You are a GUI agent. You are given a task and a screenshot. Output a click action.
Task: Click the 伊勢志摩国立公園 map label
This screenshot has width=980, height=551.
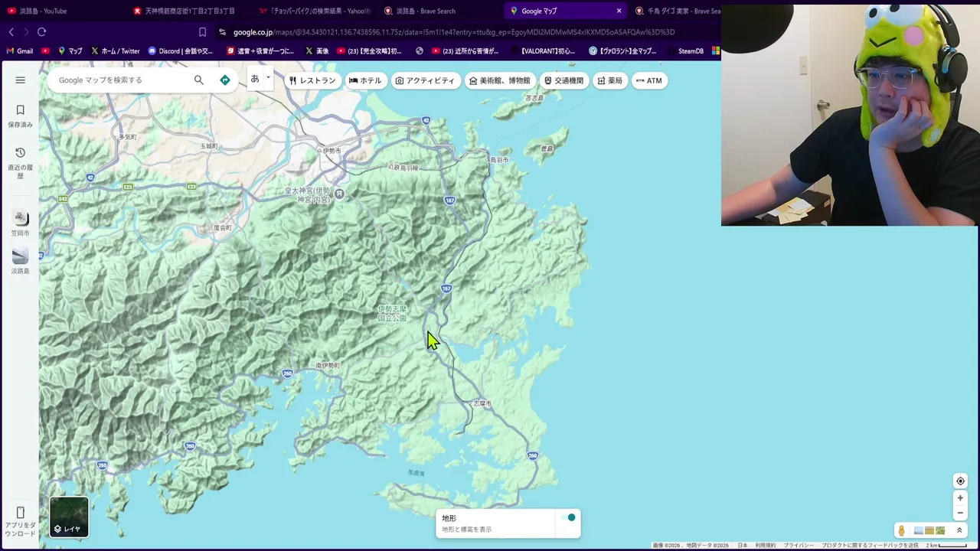click(x=392, y=313)
